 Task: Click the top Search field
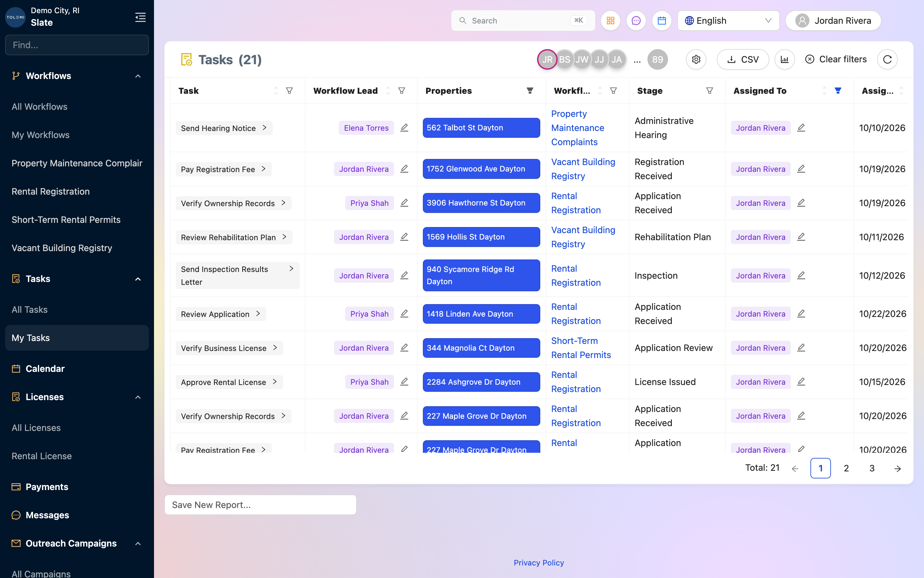(x=523, y=21)
